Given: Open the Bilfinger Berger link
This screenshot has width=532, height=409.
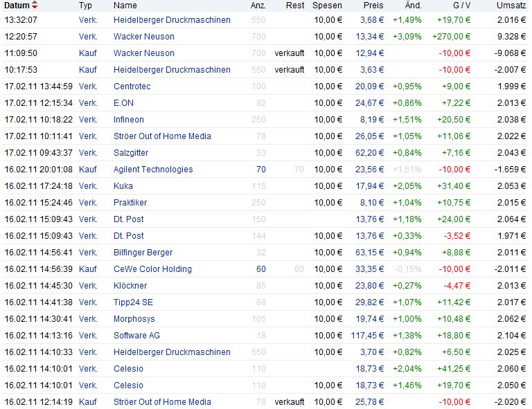Looking at the screenshot, I should click(x=143, y=253).
